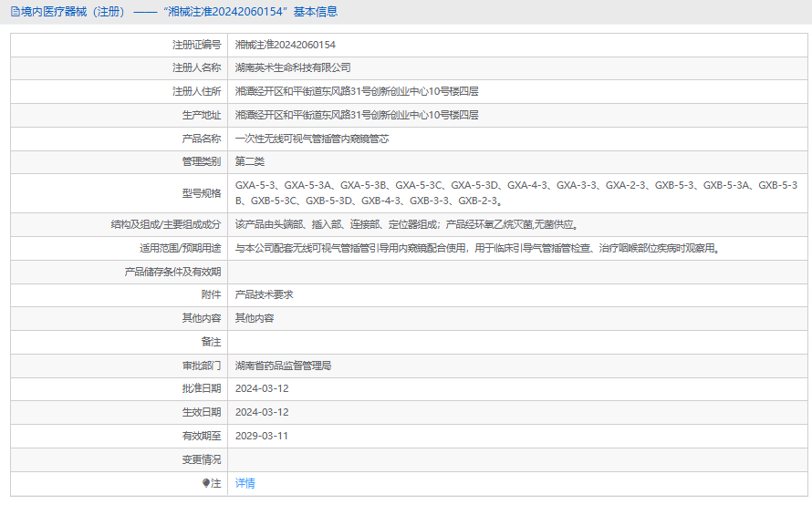Click the 备注 label

coord(212,342)
